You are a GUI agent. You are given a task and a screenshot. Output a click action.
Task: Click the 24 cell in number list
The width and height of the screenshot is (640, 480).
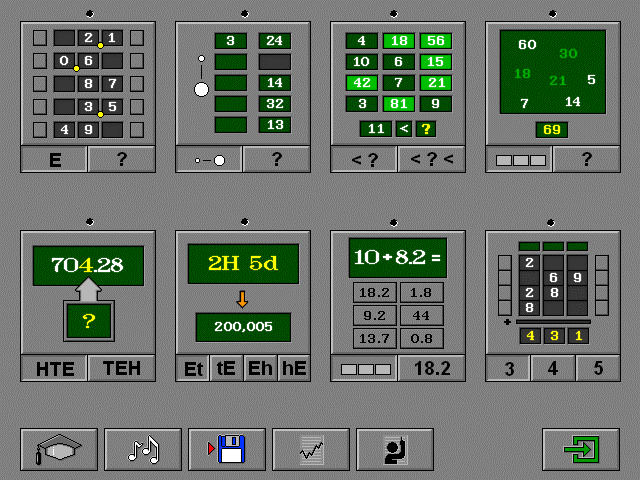[274, 41]
